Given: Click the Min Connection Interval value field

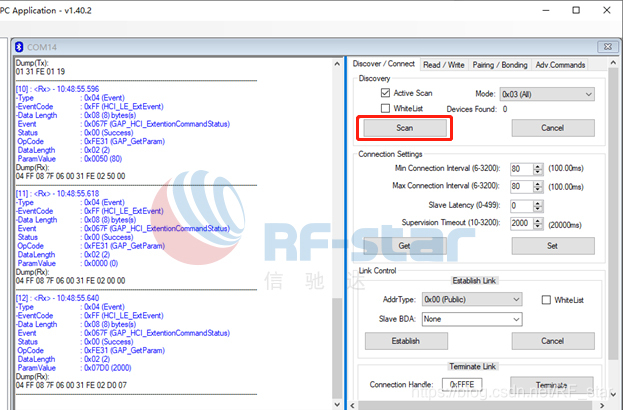Looking at the screenshot, I should [522, 169].
